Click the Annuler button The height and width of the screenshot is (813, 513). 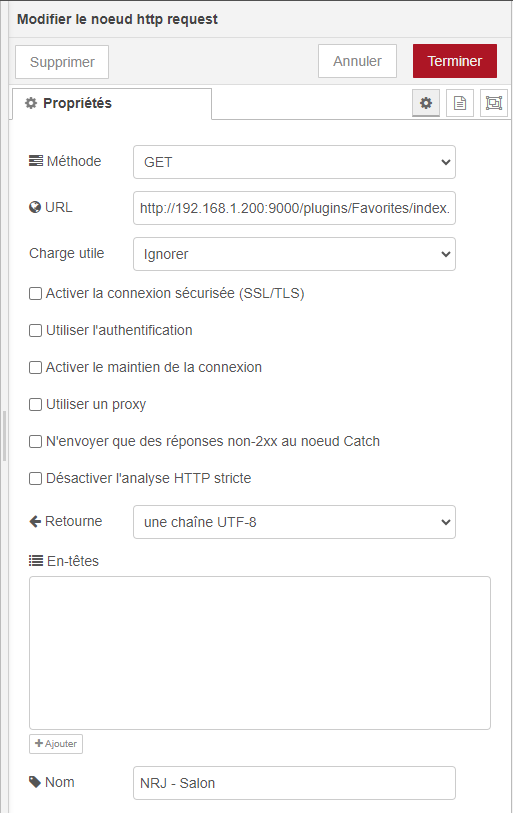(x=357, y=61)
